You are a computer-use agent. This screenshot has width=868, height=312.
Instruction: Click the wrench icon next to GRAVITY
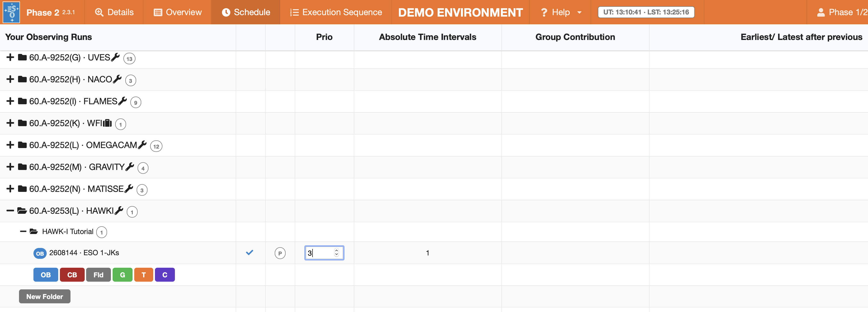[130, 167]
